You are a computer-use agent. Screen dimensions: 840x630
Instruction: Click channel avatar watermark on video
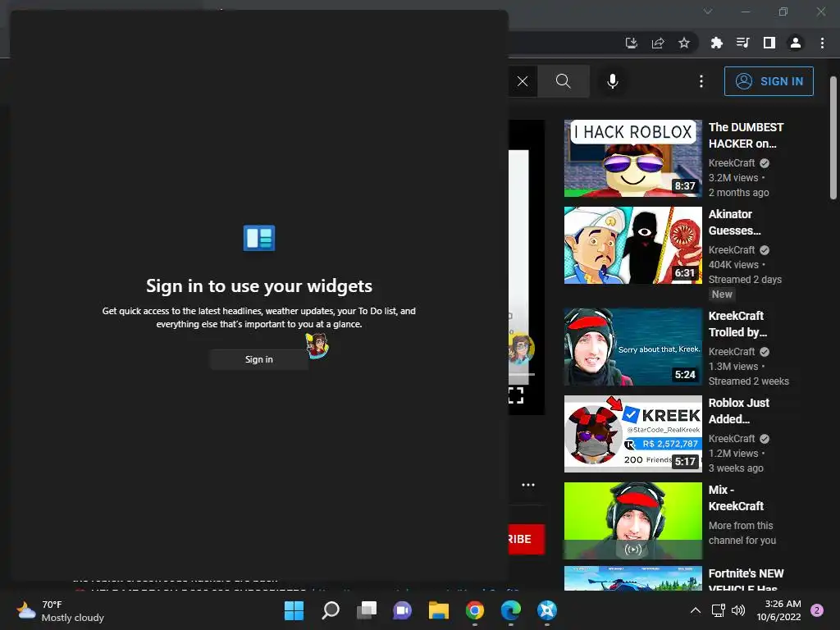pyautogui.click(x=521, y=349)
